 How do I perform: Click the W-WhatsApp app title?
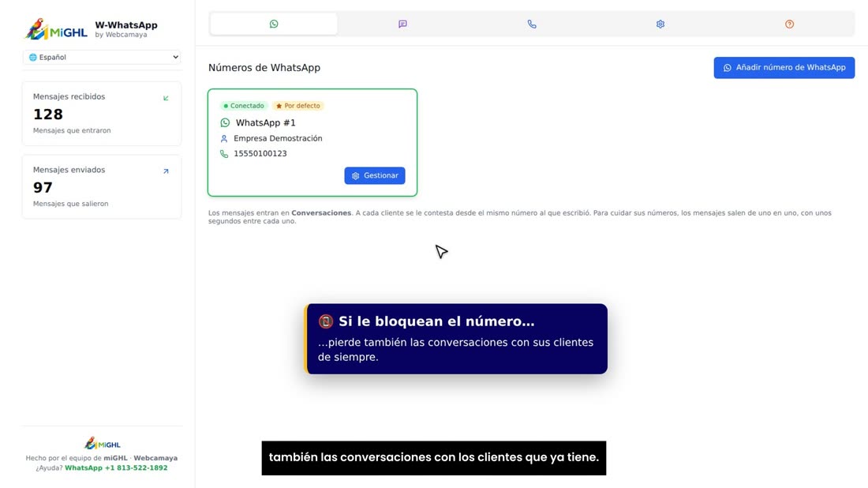[126, 25]
